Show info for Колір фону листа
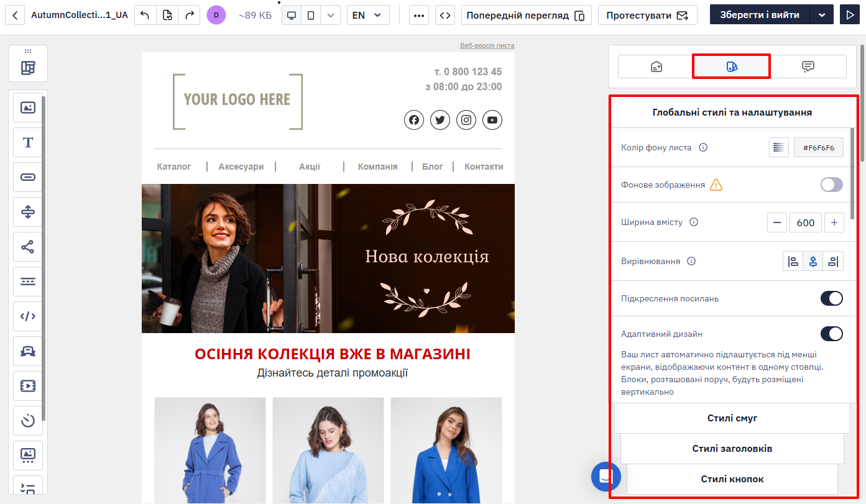Viewport: 866px width, 504px height. [703, 148]
